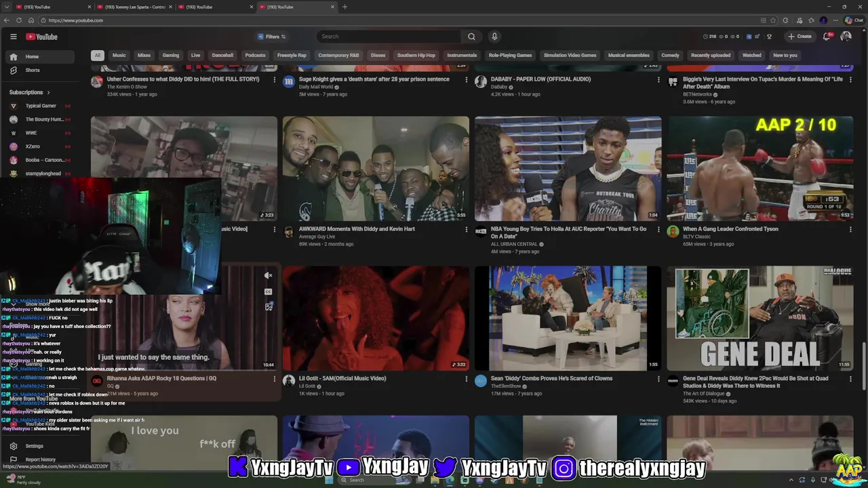Click inside the YouTube search field
Screen dimensions: 868x488
coord(389,37)
